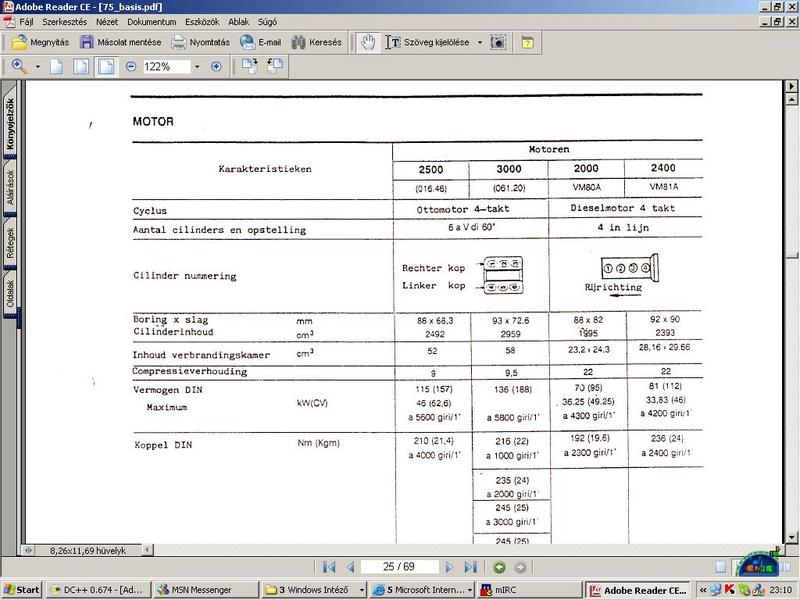Rotate page clockwise icon
The height and width of the screenshot is (600, 800).
tap(250, 66)
